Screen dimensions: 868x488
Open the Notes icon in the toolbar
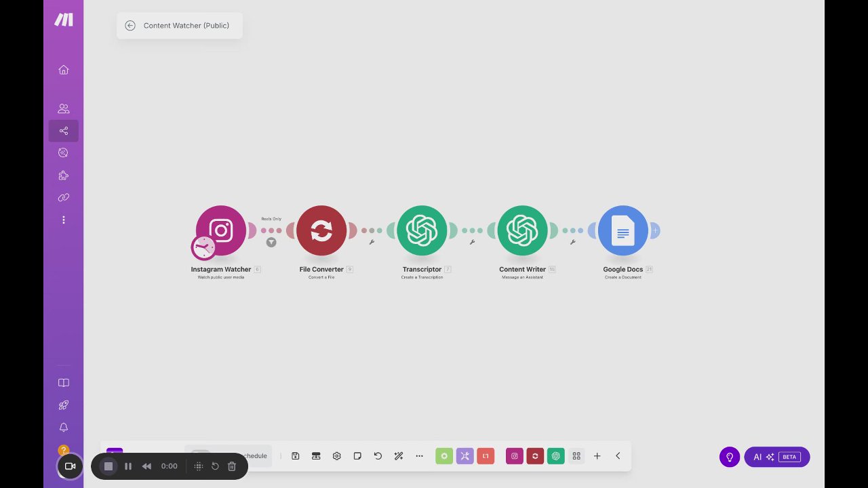coord(357,456)
